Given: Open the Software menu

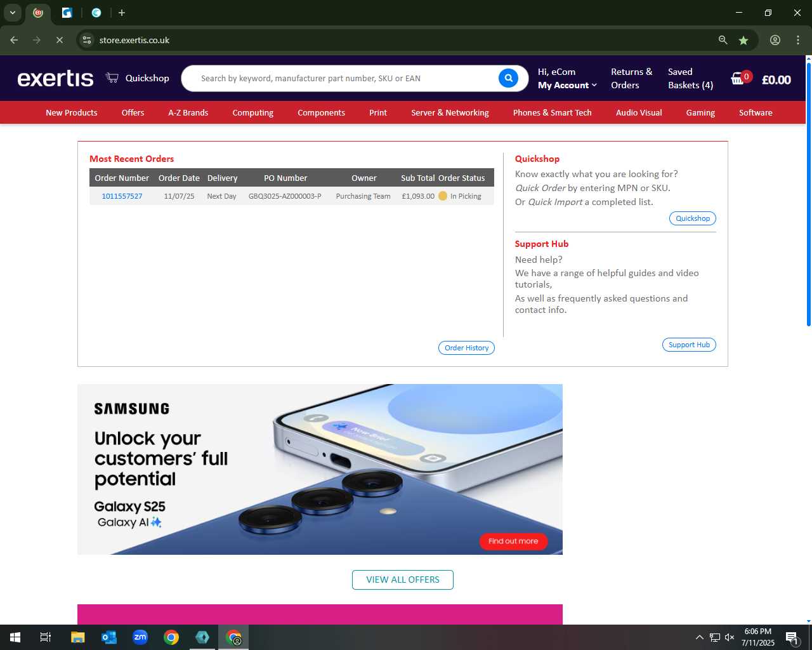Looking at the screenshot, I should pos(756,112).
